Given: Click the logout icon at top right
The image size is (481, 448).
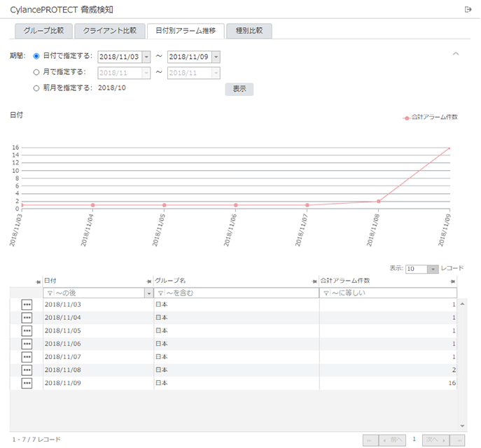Looking at the screenshot, I should coord(468,9).
